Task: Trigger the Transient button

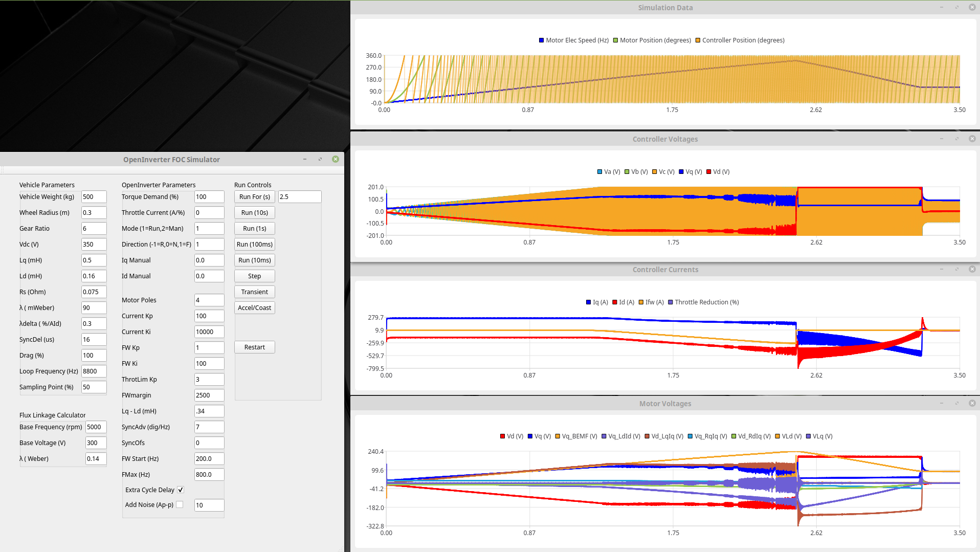Action: [254, 292]
